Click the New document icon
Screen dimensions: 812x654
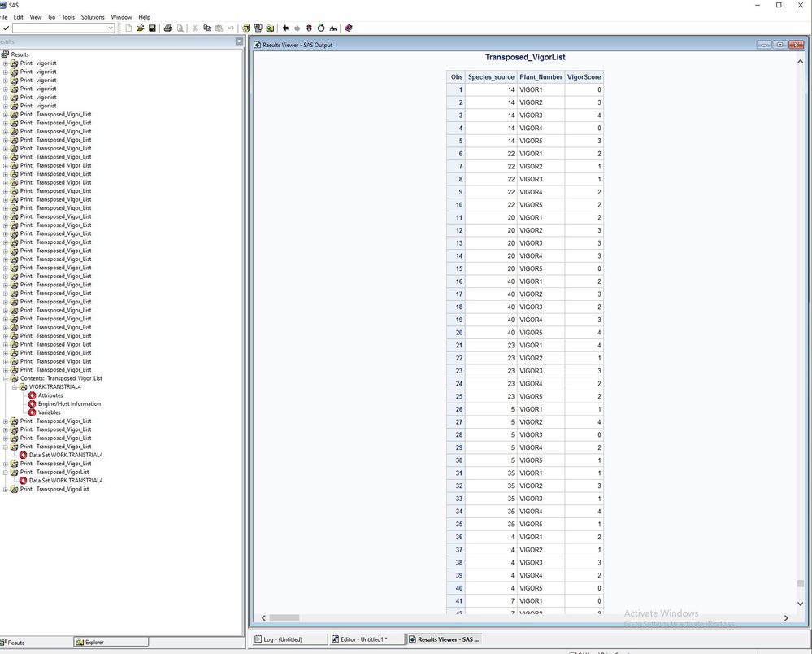pyautogui.click(x=128, y=28)
